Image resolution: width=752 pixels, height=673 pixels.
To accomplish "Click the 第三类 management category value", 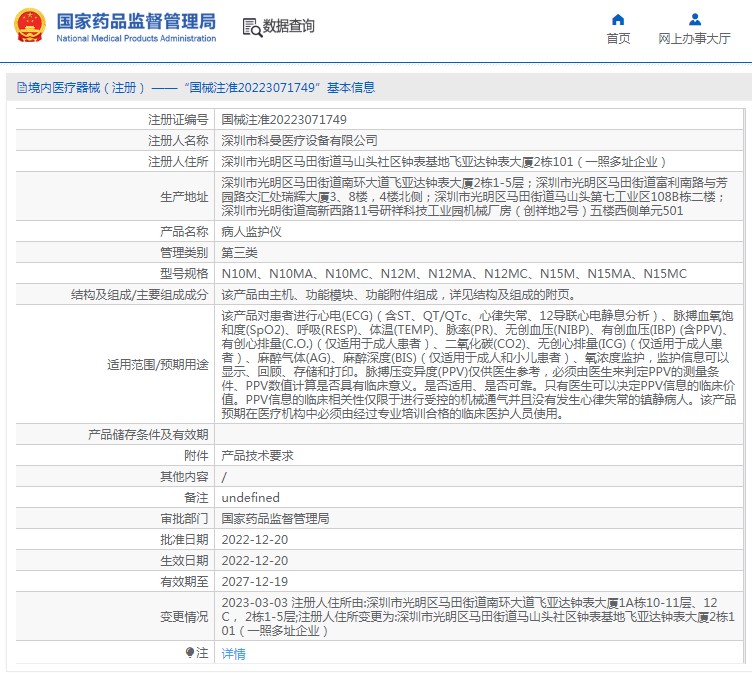I will pos(241,253).
